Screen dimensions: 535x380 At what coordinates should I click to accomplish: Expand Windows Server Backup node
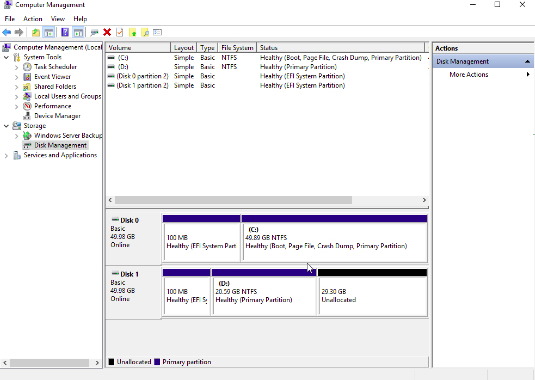pos(16,136)
